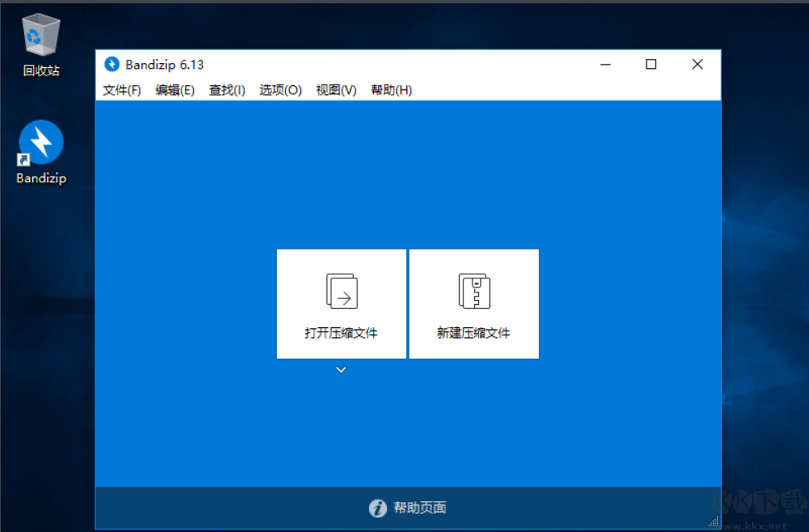
Task: Open the 选项(O) menu
Action: (279, 89)
